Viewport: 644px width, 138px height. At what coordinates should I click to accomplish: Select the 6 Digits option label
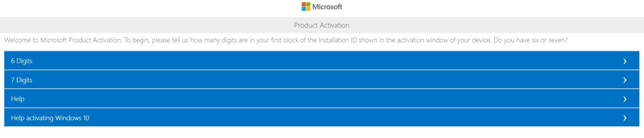(21, 61)
